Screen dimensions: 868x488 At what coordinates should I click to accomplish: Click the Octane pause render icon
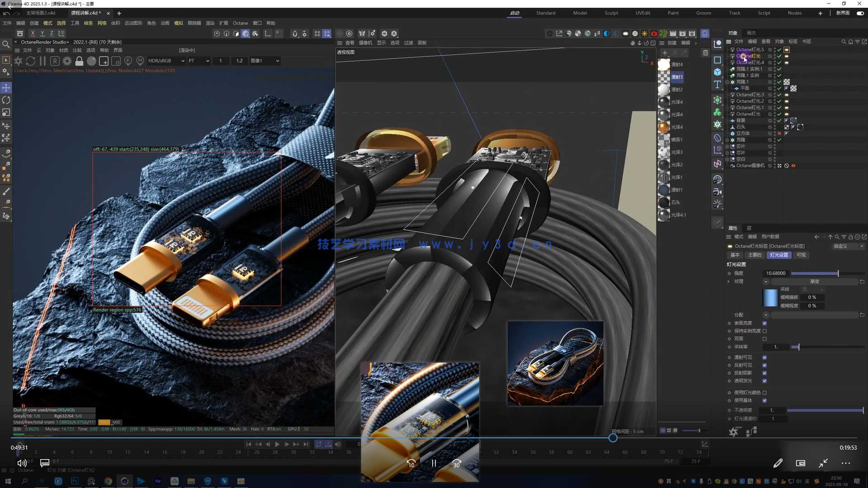coord(42,61)
